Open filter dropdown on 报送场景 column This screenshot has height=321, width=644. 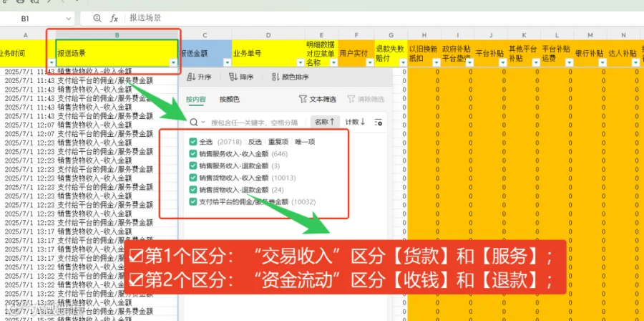coord(173,62)
